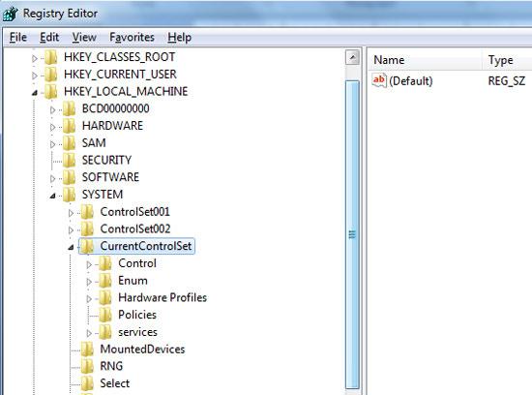This screenshot has width=532, height=395.
Task: Collapse the CurrentControlSet arrow
Action: pos(71,247)
